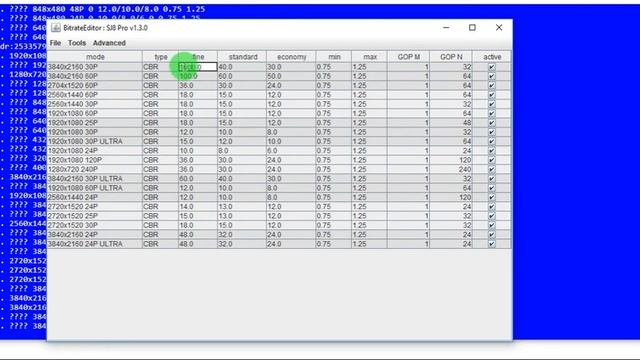Click fine value 36.0 for 2704x1520 60P
The width and height of the screenshot is (640, 360).
click(198, 85)
